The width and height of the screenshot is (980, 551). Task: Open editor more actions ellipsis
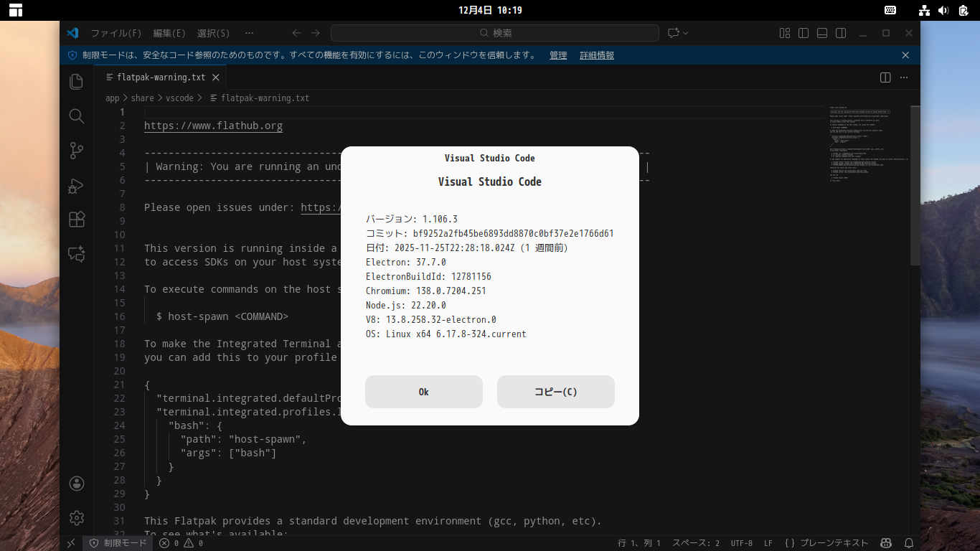pyautogui.click(x=904, y=77)
